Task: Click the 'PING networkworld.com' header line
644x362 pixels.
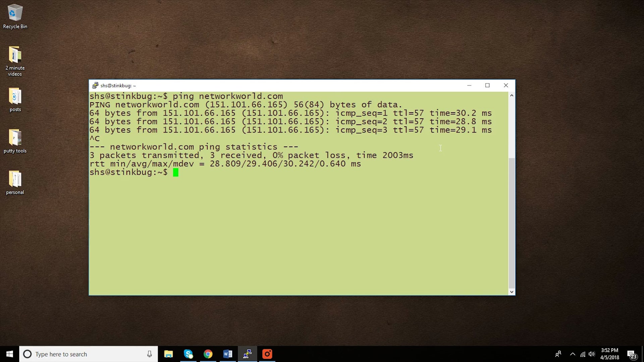Action: (x=246, y=105)
